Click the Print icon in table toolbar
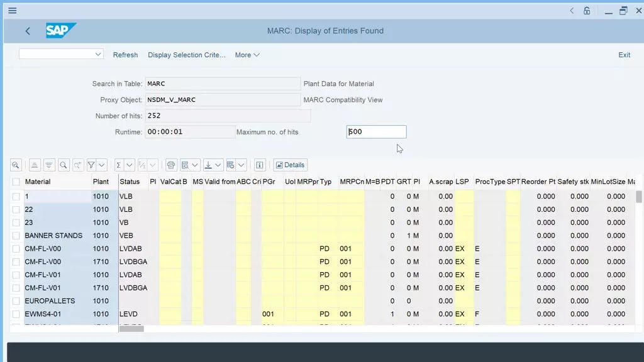Screen dimensions: 644x362 [x=171, y=165]
